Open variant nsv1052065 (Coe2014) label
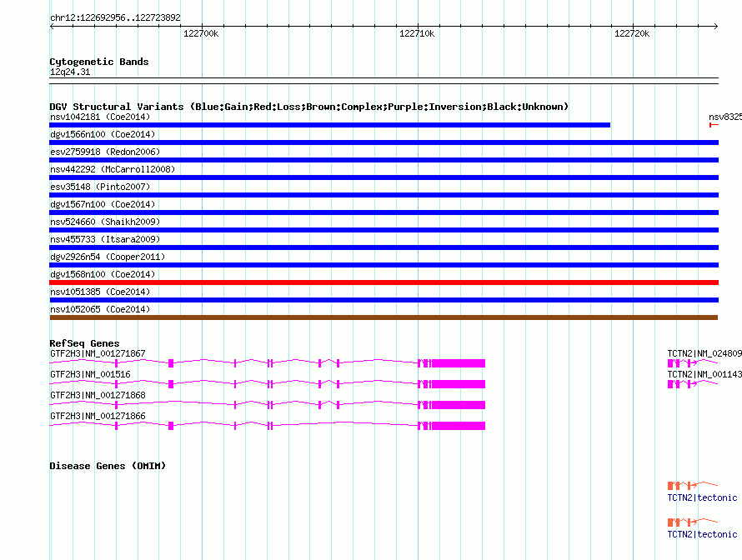The image size is (742, 560). point(100,309)
